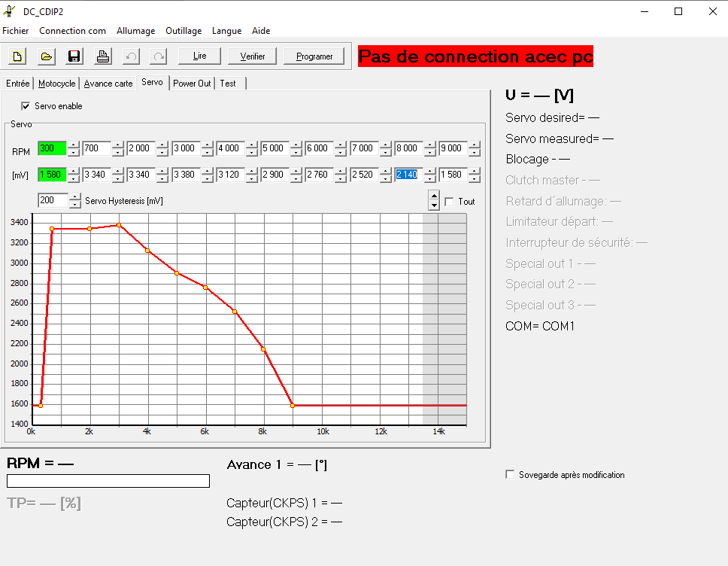
Task: Click the Servo Hysteresis field showing 200
Action: (53, 200)
